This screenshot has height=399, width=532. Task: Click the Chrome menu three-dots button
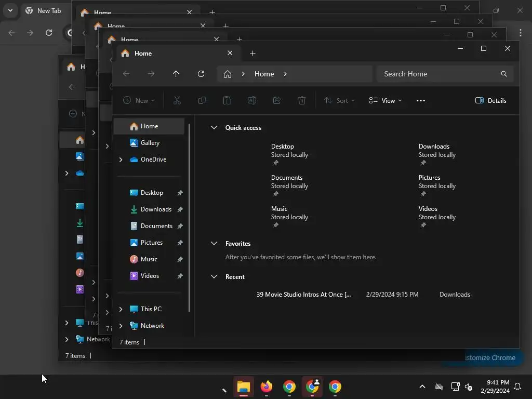coord(521,33)
